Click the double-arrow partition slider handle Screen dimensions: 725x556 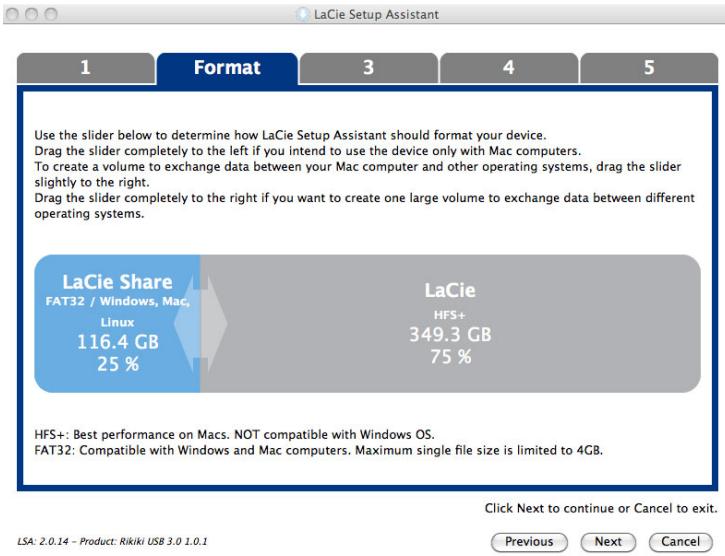[200, 325]
